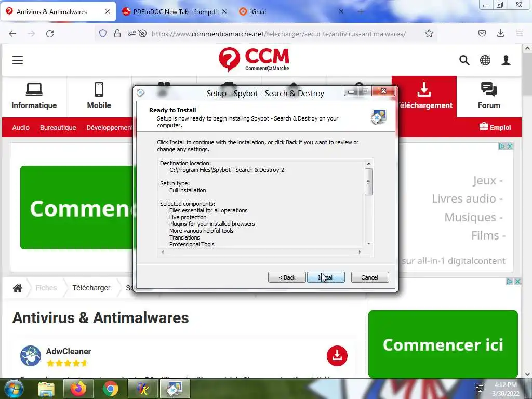532x399 pixels.
Task: Click the Spybot setup title bar icon
Action: 141,92
